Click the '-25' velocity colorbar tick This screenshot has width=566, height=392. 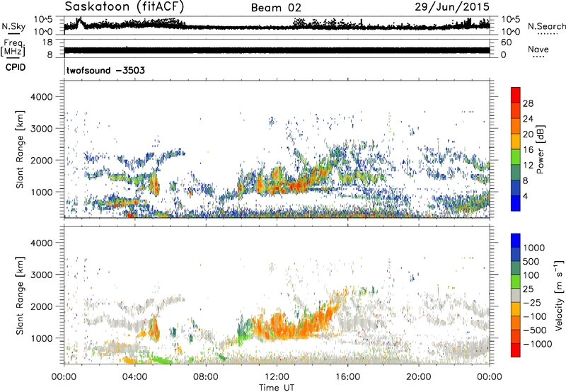532,303
